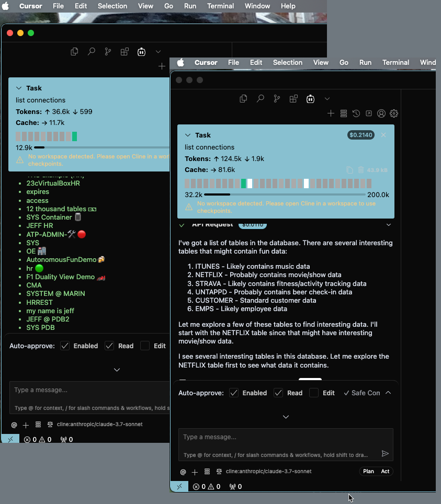The height and width of the screenshot is (504, 441).
Task: Switch to Act mode
Action: click(385, 472)
